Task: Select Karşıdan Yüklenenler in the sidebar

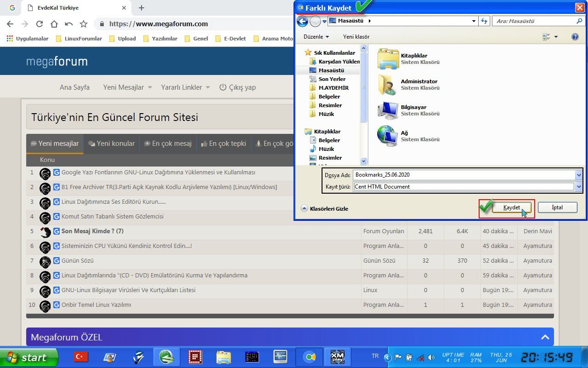Action: 335,62
